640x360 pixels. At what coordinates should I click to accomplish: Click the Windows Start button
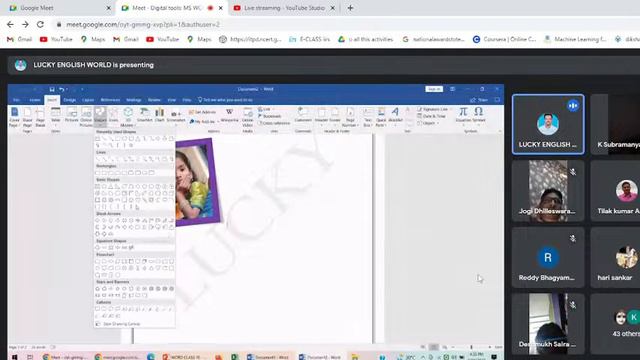coord(14,357)
